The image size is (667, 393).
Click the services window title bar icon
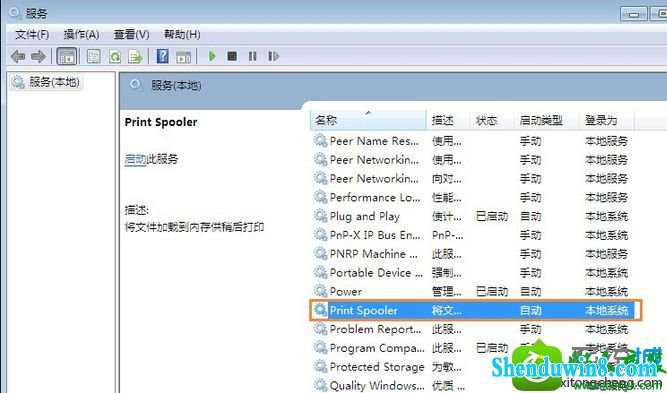[15, 13]
